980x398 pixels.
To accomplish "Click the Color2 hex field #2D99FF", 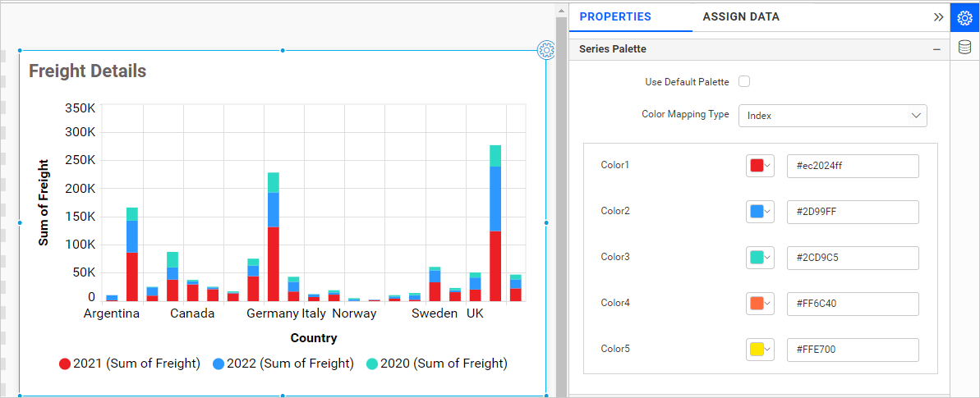I will [853, 212].
